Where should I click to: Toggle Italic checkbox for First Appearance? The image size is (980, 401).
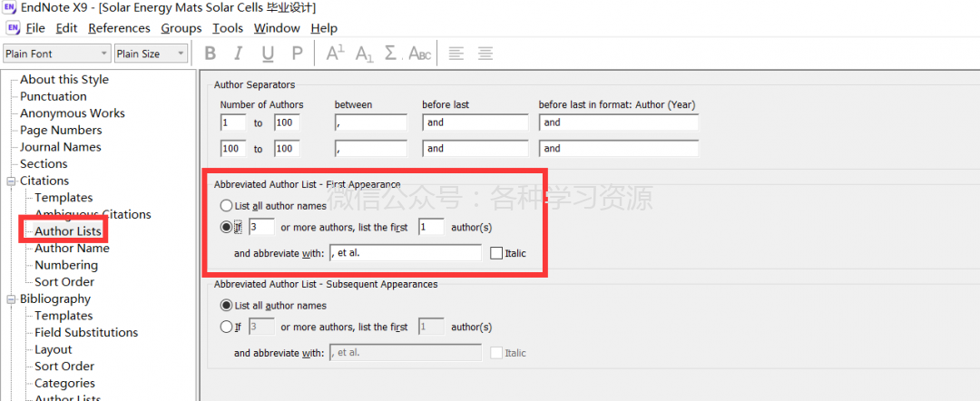496,253
